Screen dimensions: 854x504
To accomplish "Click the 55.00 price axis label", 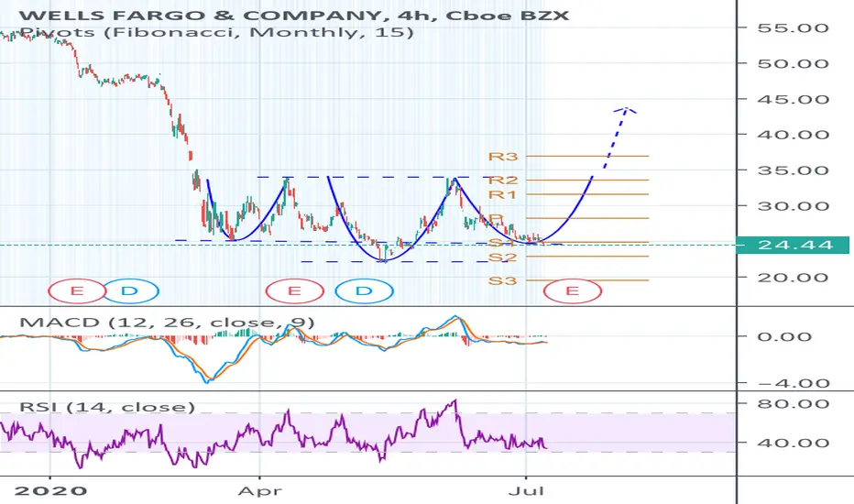I will [793, 28].
